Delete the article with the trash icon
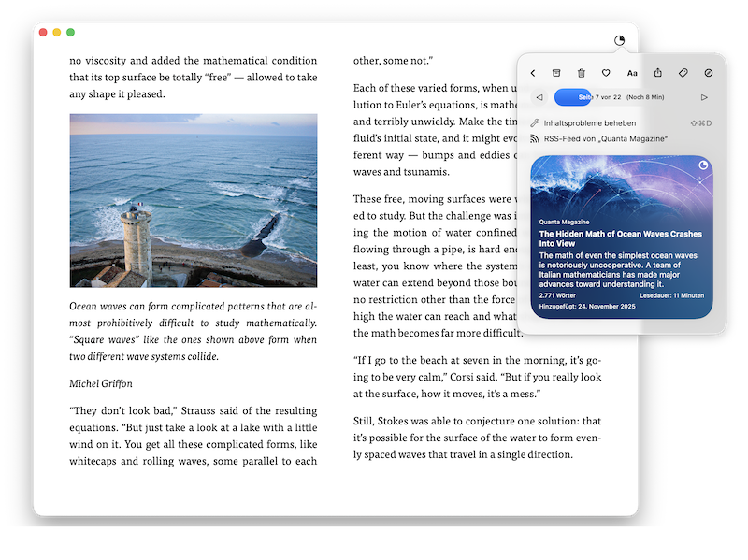Image resolution: width=748 pixels, height=560 pixels. pyautogui.click(x=581, y=73)
